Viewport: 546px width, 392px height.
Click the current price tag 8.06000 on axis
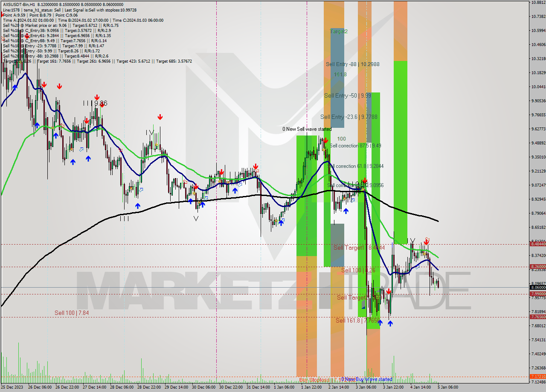[537, 287]
